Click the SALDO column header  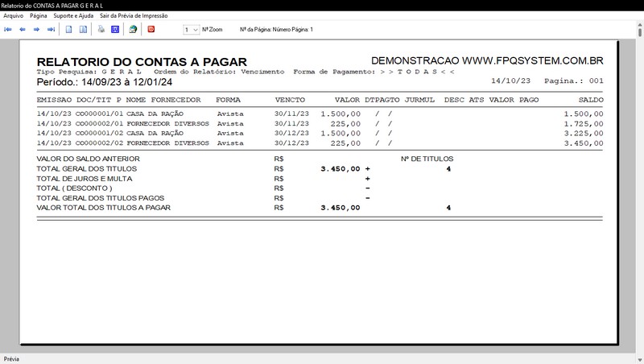pos(591,100)
